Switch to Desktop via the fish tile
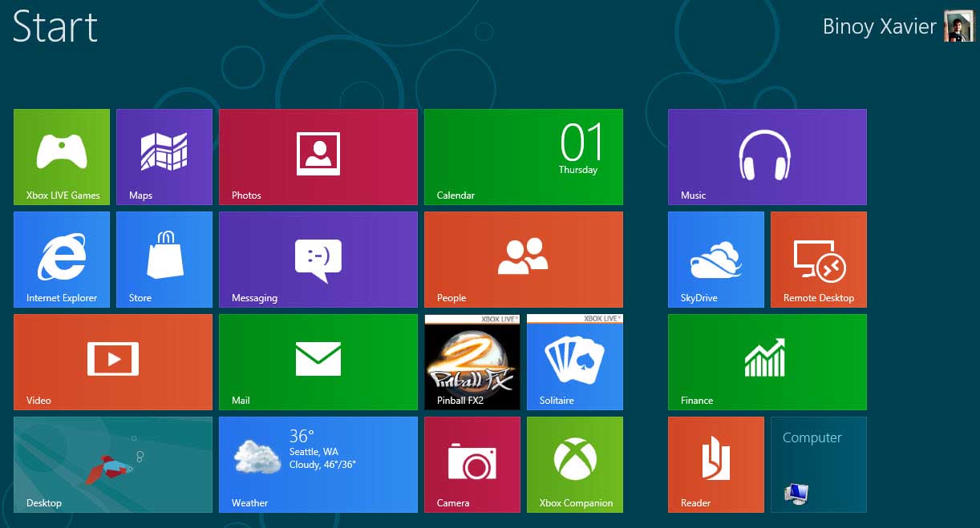Viewport: 980px width, 528px height. [113, 465]
